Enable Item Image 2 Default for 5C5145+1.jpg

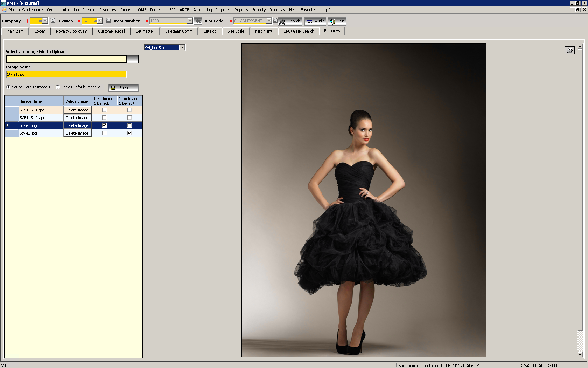129,110
